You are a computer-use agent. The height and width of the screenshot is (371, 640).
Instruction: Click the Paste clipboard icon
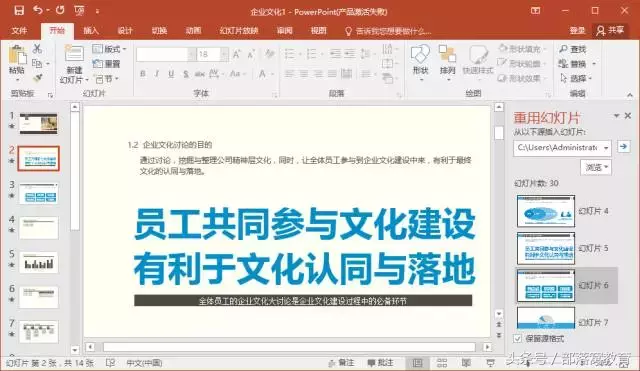click(x=17, y=55)
